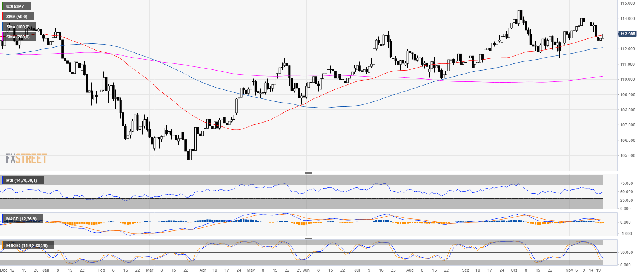This screenshot has width=644, height=275.
Task: Click the resize handle above the RSI pane
Action: pyautogui.click(x=308, y=172)
